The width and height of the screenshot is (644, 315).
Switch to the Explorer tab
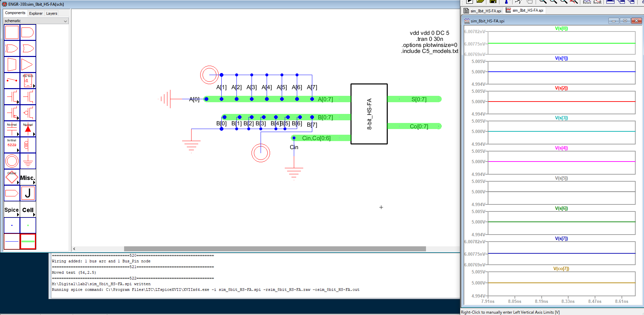[36, 13]
